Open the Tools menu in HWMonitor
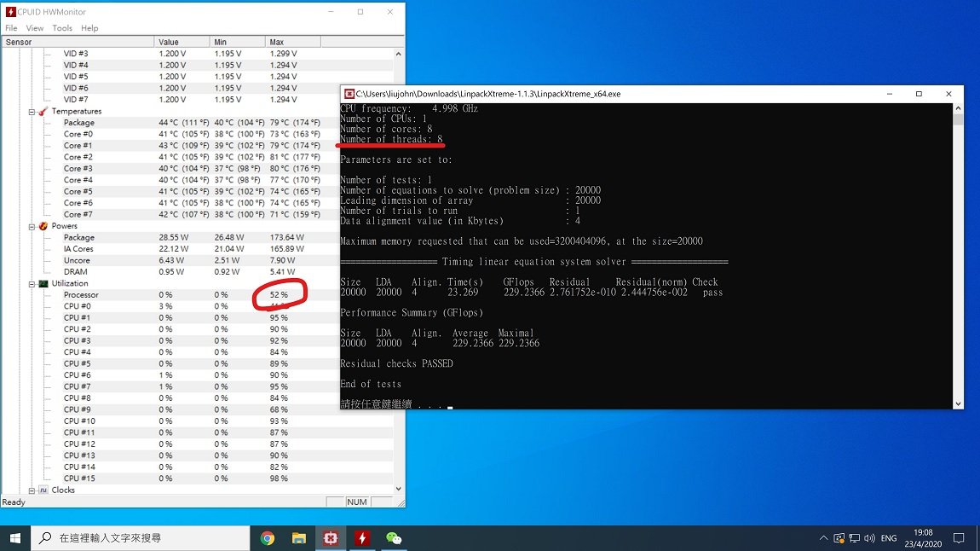The image size is (980, 551). 62,28
